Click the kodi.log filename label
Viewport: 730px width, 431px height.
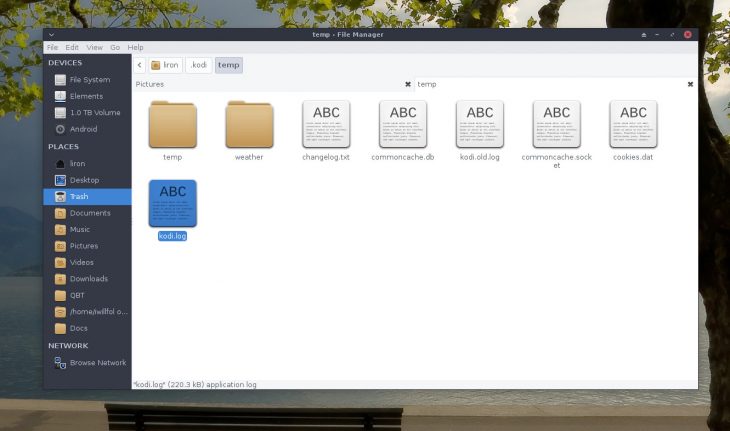tap(172, 236)
